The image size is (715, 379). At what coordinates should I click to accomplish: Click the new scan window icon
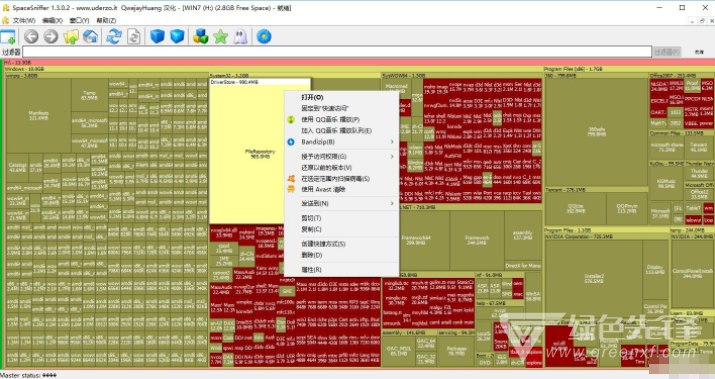point(8,36)
